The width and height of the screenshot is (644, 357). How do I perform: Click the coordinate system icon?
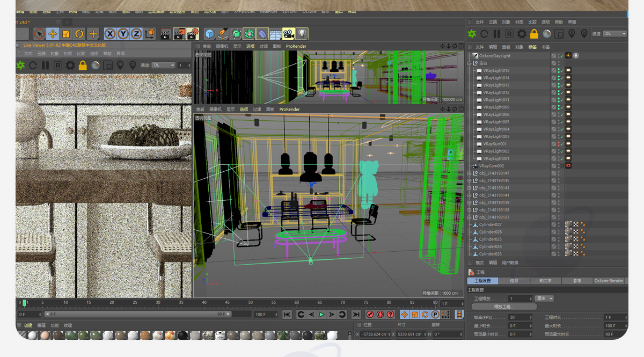[150, 34]
